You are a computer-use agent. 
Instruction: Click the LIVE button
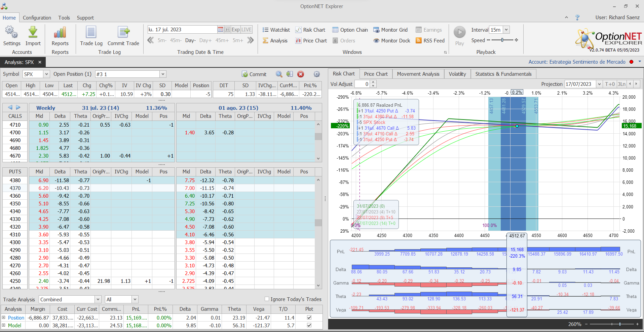pos(247,30)
